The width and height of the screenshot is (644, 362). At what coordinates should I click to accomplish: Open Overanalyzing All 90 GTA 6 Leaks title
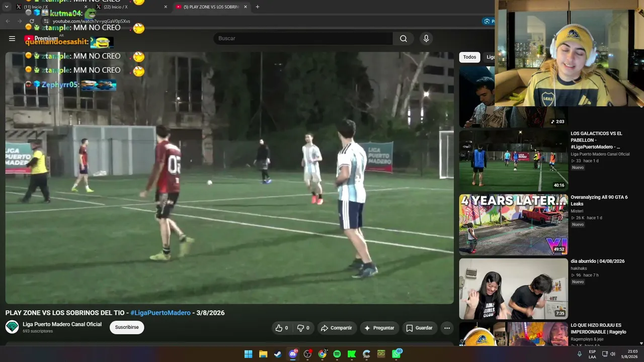click(x=599, y=200)
